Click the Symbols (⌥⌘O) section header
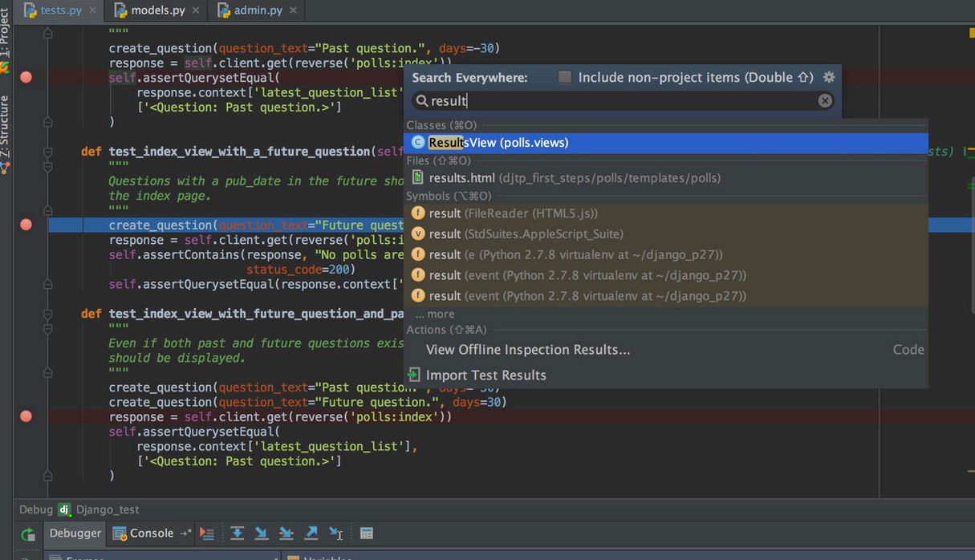Image resolution: width=975 pixels, height=560 pixels. 449,196
